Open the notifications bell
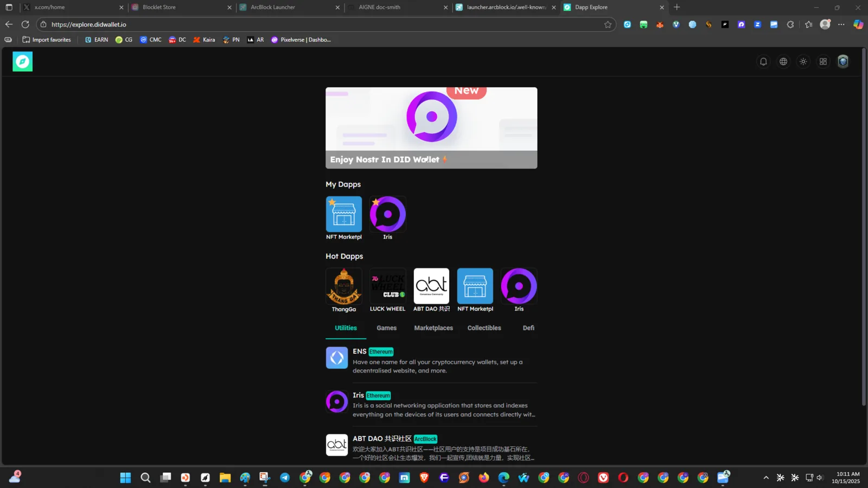 (x=763, y=62)
